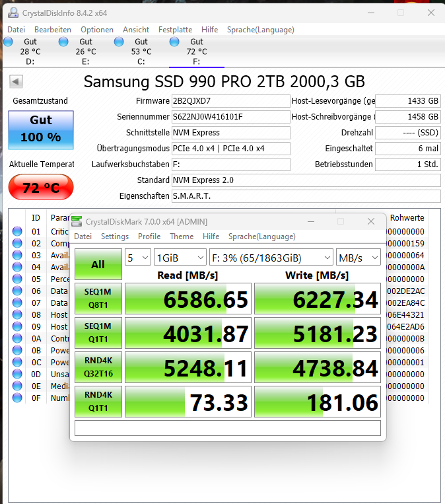
Task: Run the RND4K Q32T16 test button
Action: coord(98,367)
